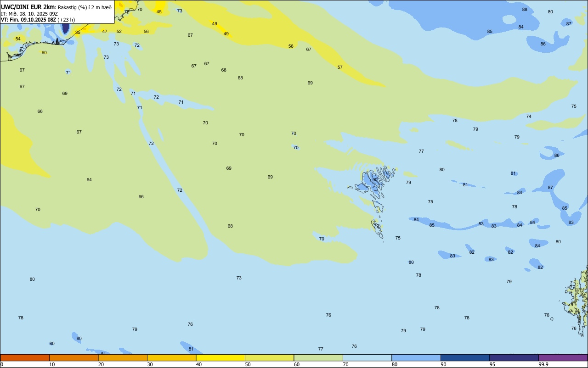Screen dimensions: 588x368
Task: Click the humidity value 88 on the map
Action: pyautogui.click(x=525, y=10)
